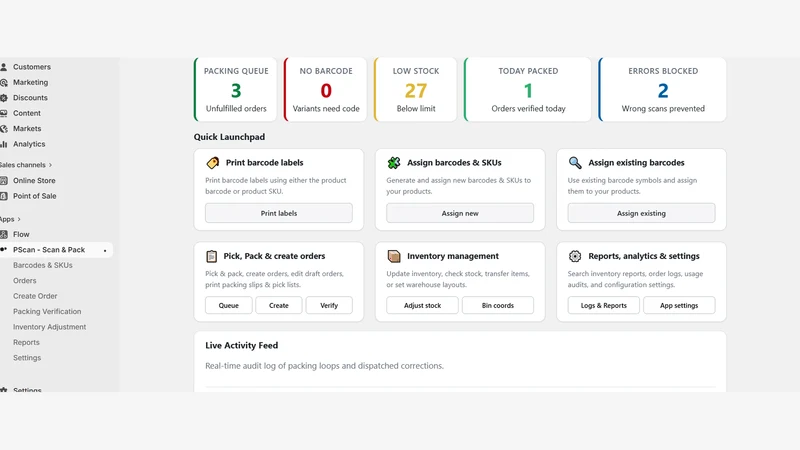Open Packing Verification subpage
This screenshot has height=450, width=800.
(x=47, y=311)
